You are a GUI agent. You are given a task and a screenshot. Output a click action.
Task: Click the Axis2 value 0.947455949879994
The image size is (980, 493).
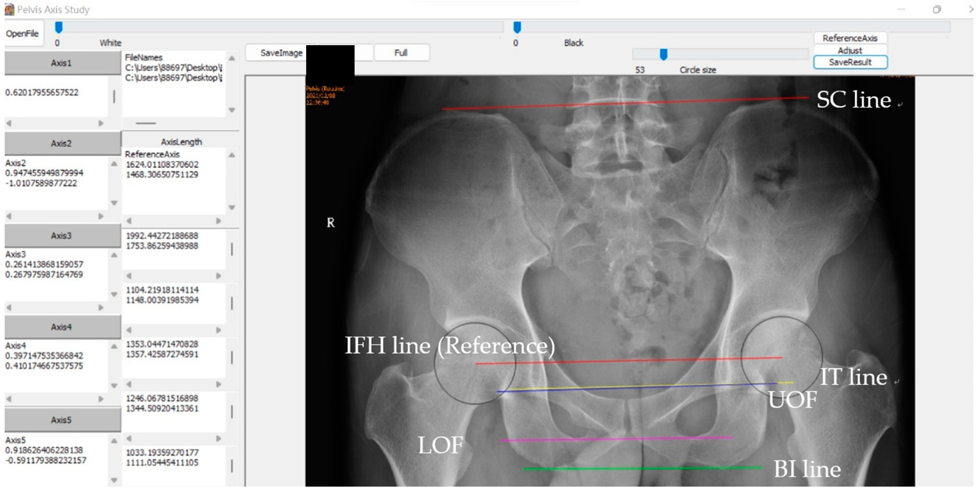tap(44, 173)
